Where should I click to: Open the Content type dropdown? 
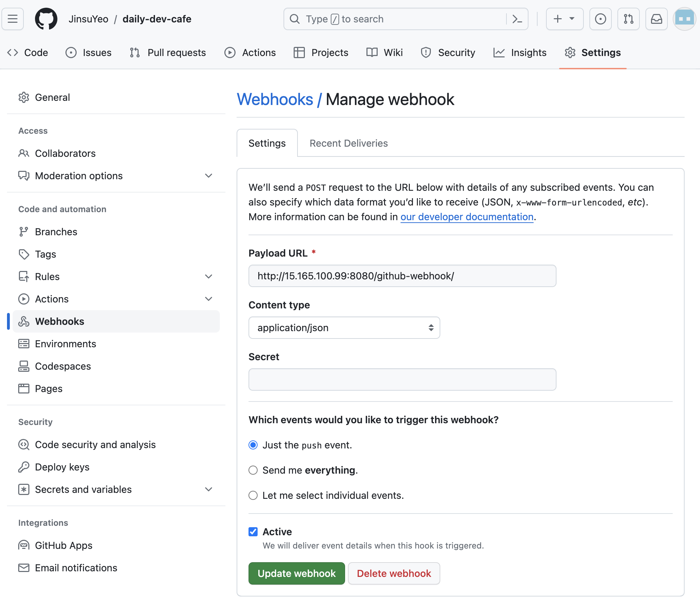coord(344,328)
